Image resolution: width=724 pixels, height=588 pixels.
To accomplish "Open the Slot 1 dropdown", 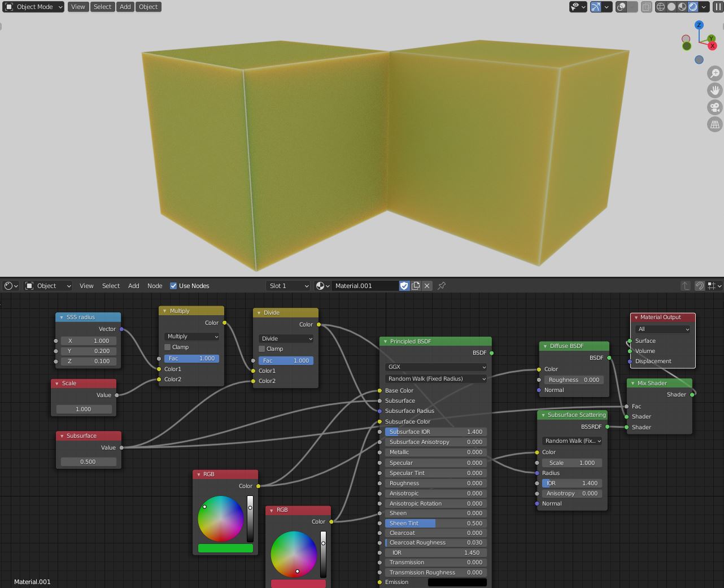I will pyautogui.click(x=288, y=286).
